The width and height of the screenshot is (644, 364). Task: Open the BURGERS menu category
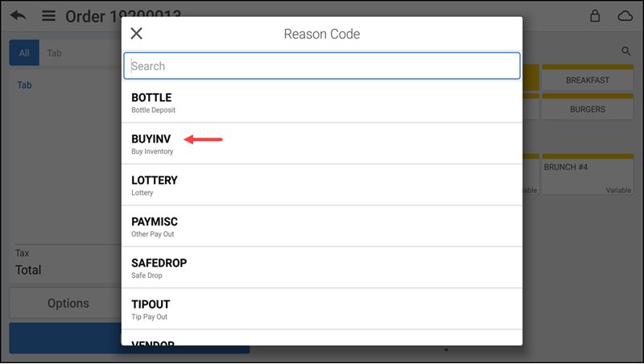[x=588, y=107]
